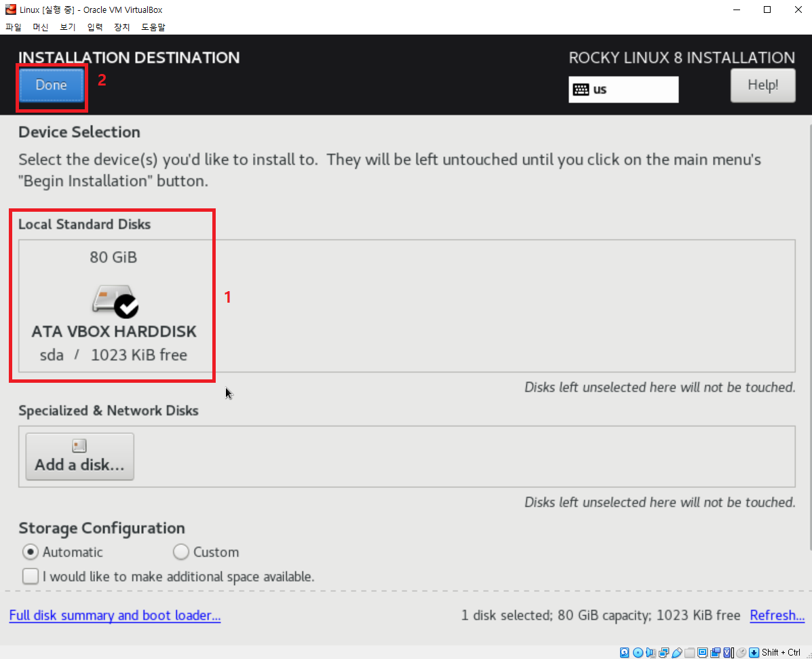Click the CPU virtualization status icon
Image resolution: width=812 pixels, height=659 pixels.
point(729,652)
